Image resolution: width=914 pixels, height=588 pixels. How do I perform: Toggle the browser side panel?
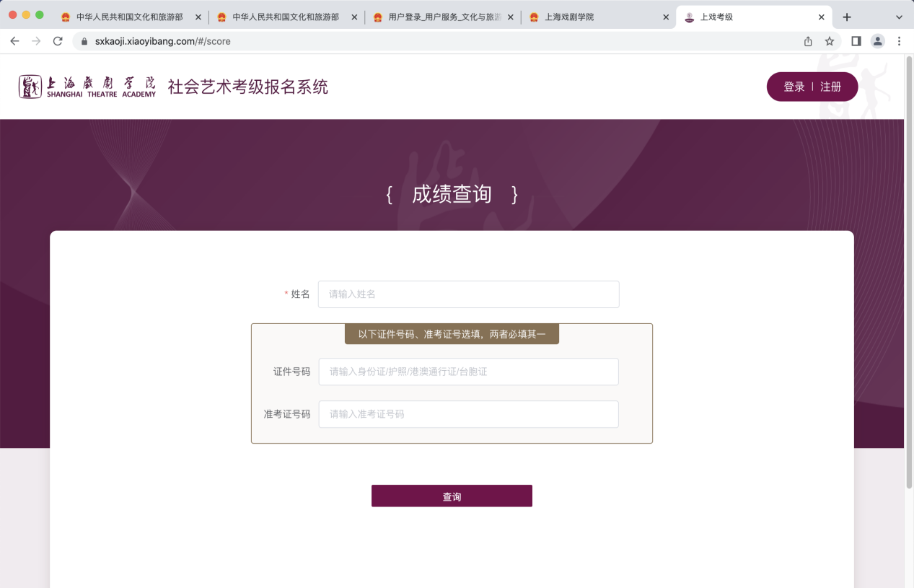click(856, 41)
